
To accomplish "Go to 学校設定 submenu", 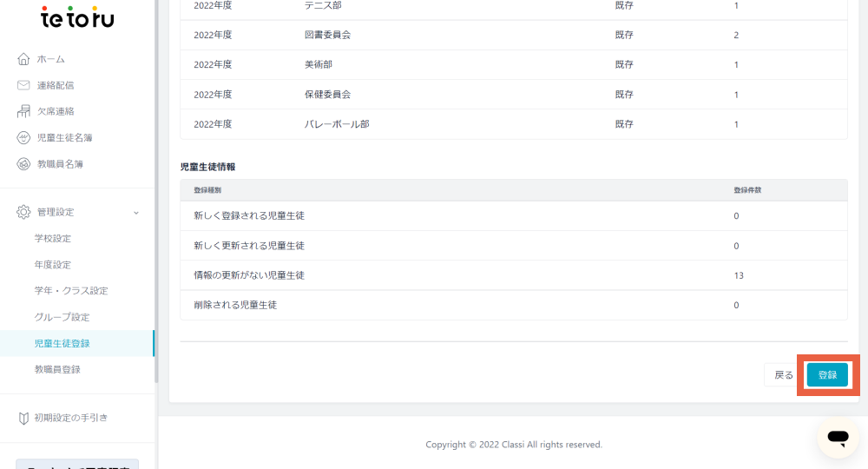I will click(x=53, y=239).
